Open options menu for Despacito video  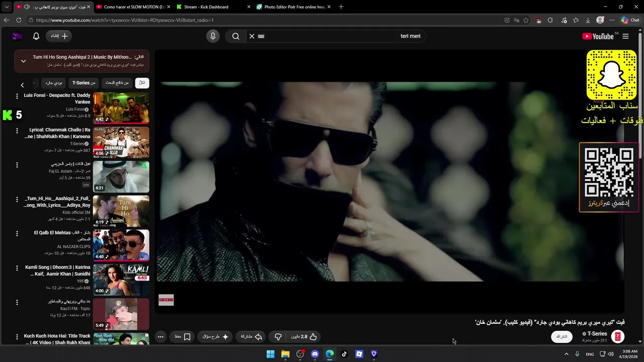[17, 96]
